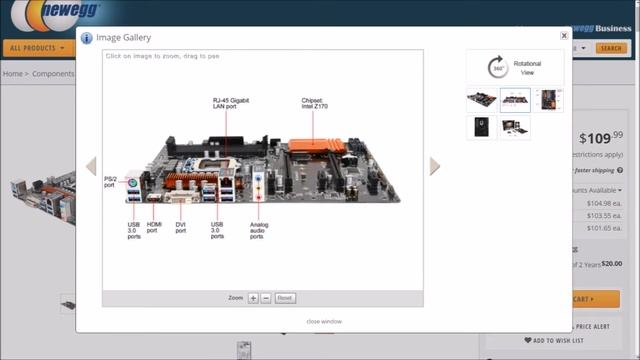
Task: Click the Image Gallery info icon
Action: (x=87, y=38)
